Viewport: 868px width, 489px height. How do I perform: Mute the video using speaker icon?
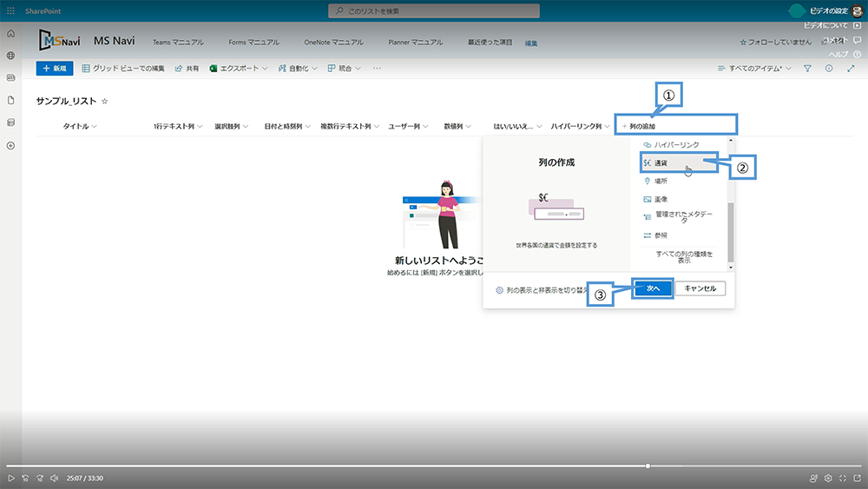pyautogui.click(x=54, y=478)
